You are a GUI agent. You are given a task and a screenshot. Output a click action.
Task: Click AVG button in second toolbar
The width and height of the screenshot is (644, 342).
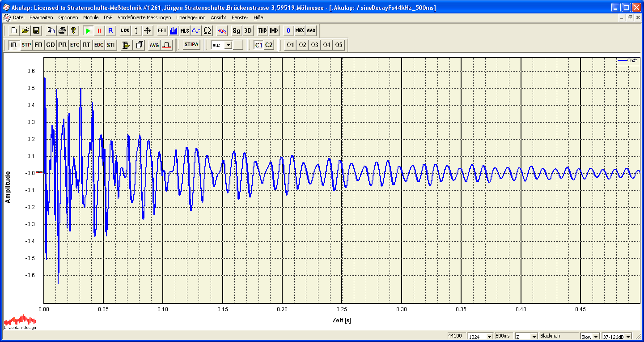coord(154,45)
